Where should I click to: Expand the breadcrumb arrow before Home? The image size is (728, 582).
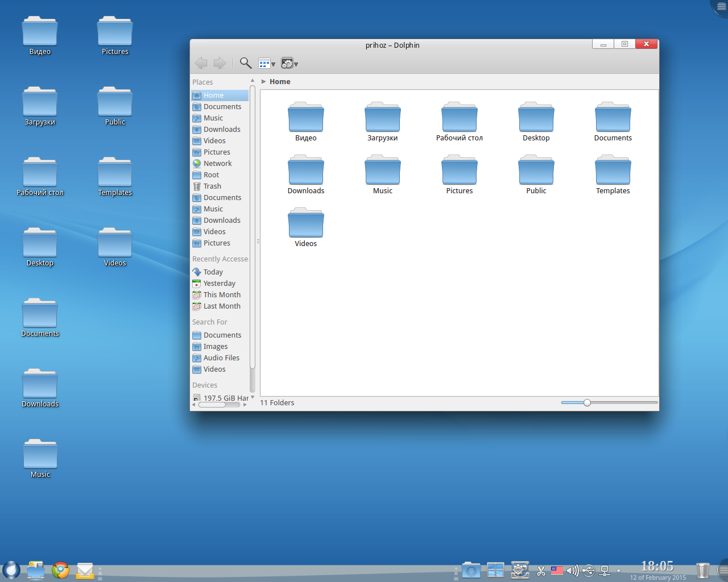(263, 82)
